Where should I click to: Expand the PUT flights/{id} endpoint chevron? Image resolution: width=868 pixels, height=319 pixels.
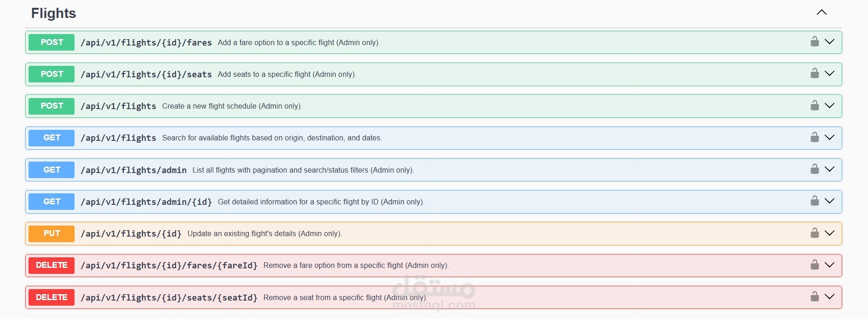[829, 233]
